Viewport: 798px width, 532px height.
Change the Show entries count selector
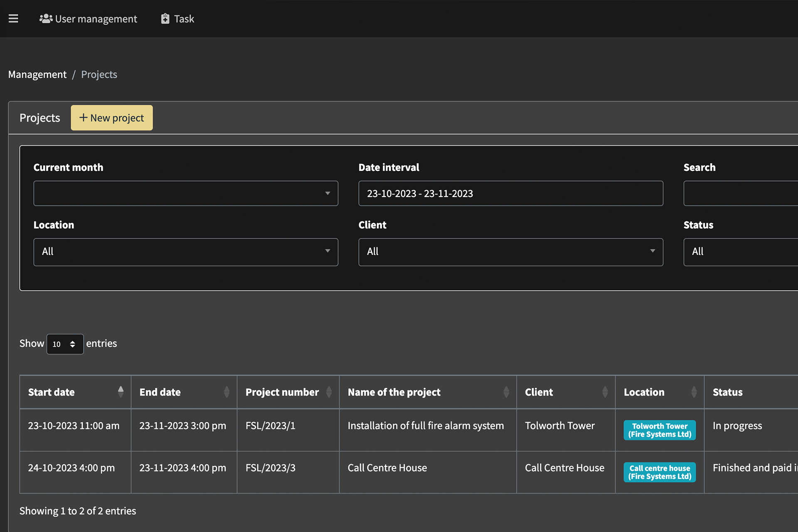tap(65, 344)
